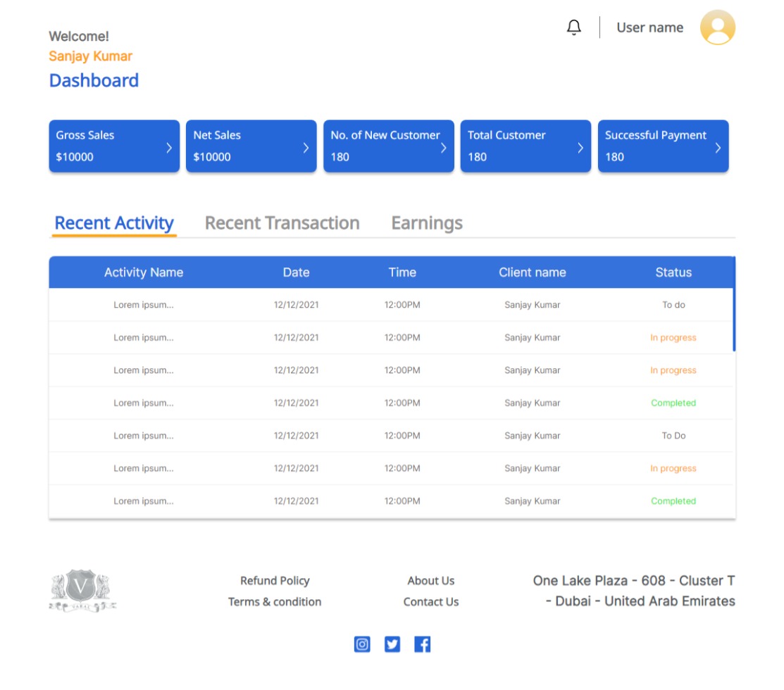
Task: Expand the Total Customer card chevron
Action: [x=580, y=147]
